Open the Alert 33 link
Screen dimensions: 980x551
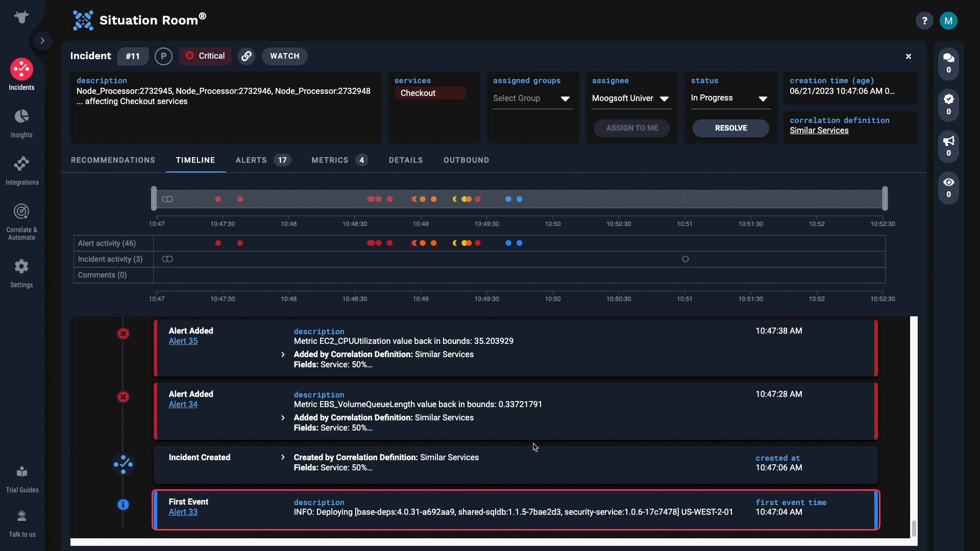click(x=183, y=512)
